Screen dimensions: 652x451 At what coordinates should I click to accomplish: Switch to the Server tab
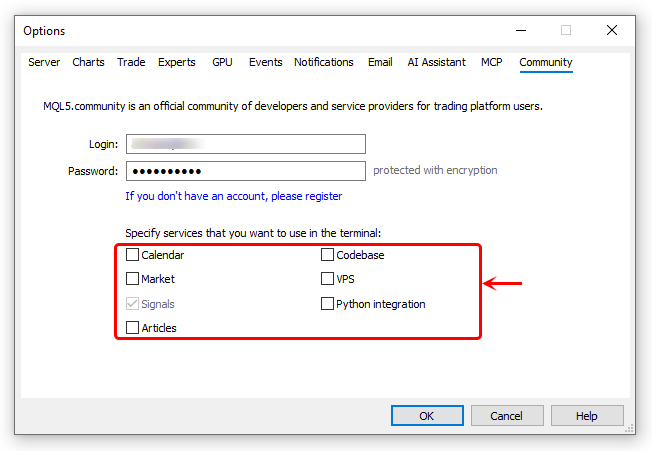(x=44, y=62)
